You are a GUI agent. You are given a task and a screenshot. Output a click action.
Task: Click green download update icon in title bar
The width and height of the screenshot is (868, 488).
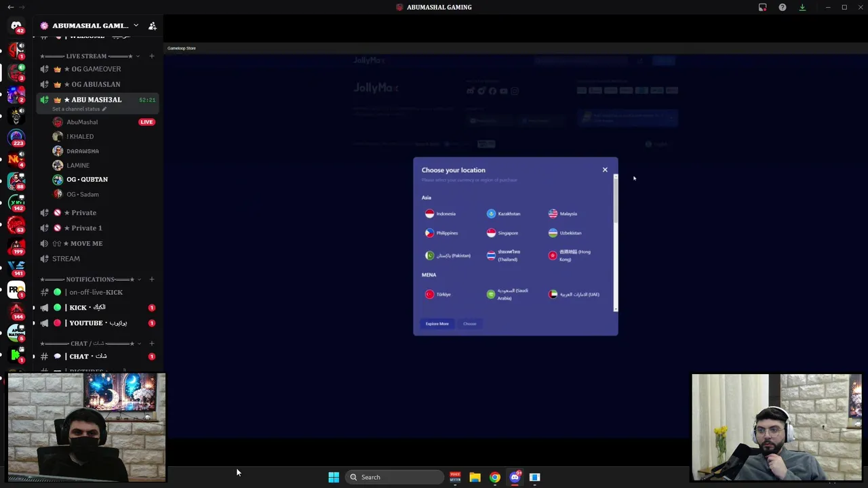tap(802, 7)
